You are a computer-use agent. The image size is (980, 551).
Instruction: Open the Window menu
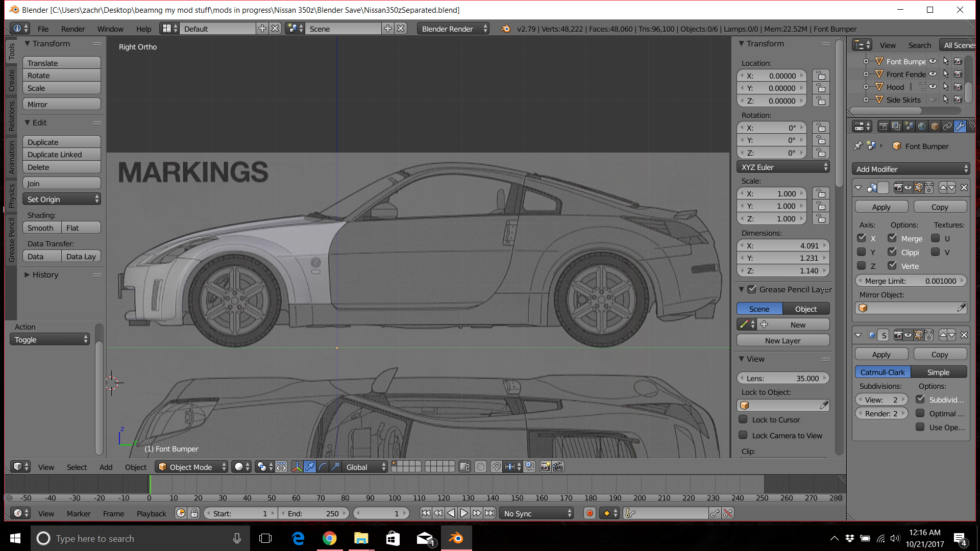(110, 29)
